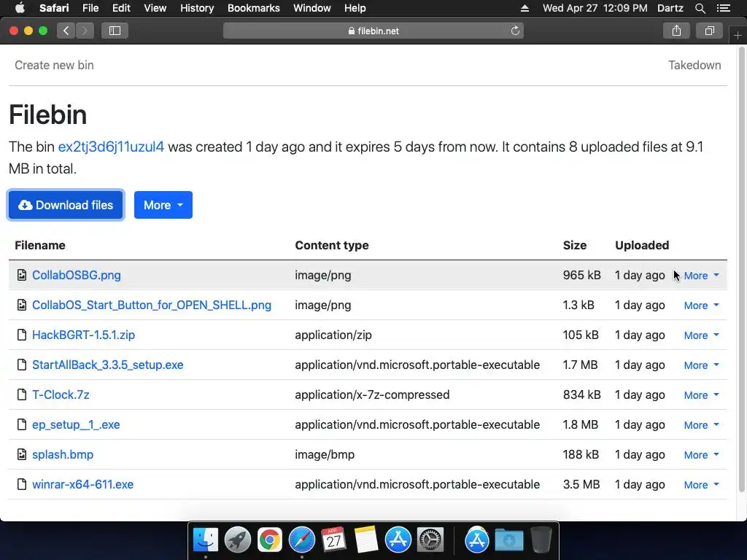Open the Bookmarks menu in menu bar
This screenshot has width=747, height=560.
[253, 8]
